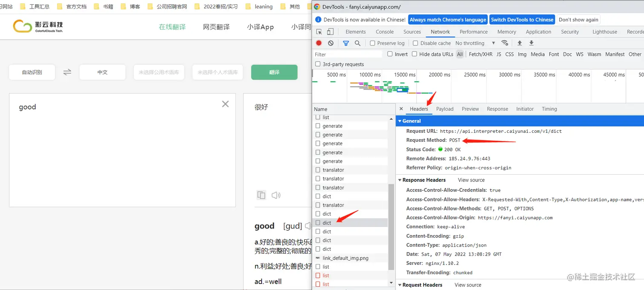The width and height of the screenshot is (644, 290).
Task: Switch to Console panel tab
Action: coord(385,32)
